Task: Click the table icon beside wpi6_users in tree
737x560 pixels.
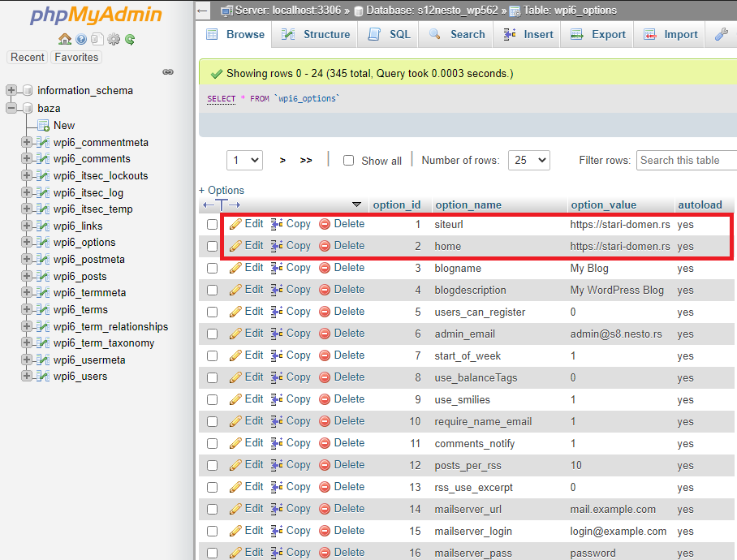Action: pyautogui.click(x=43, y=377)
